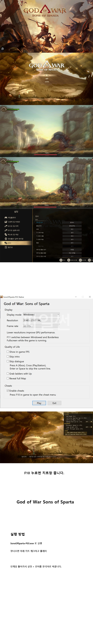Click the SonsOfSparta-PS5 Native window app icon
The width and height of the screenshot is (93, 644).
[x=1, y=297]
